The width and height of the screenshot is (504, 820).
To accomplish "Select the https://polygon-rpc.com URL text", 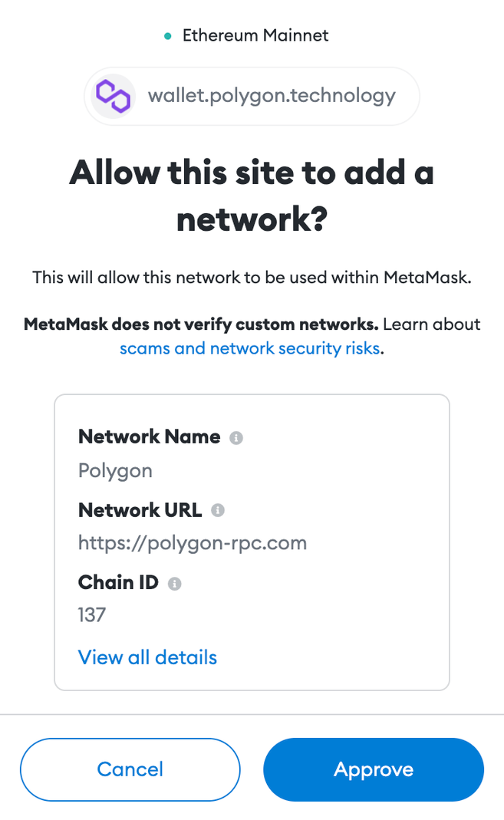I will [193, 543].
